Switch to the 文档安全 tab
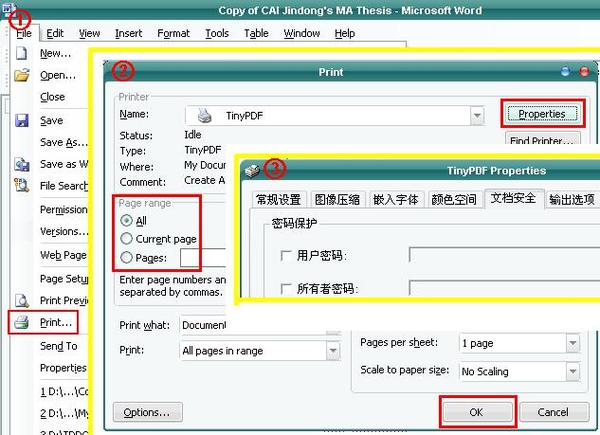600x435 pixels. coord(514,198)
